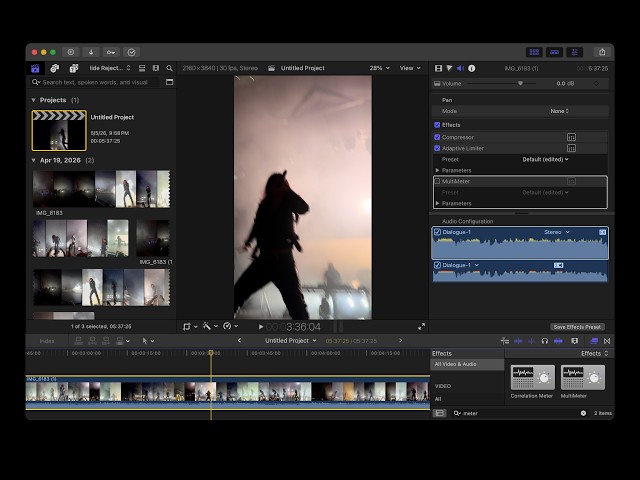Go back in timeline history

pos(240,340)
